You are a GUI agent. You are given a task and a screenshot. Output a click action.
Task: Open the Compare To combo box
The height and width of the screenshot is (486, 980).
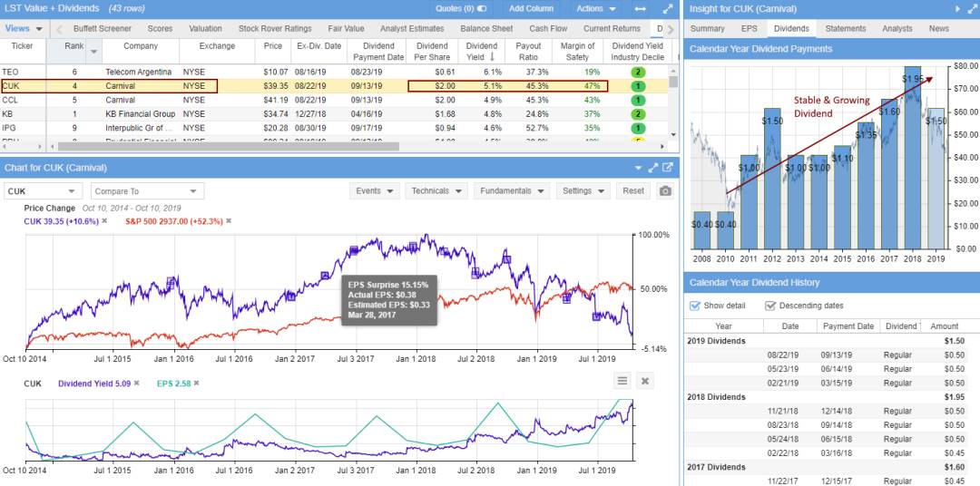145,191
